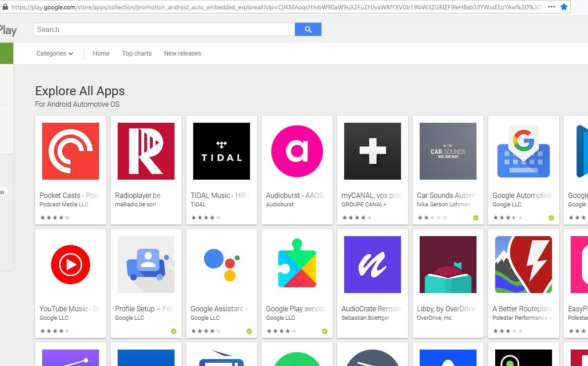The image size is (588, 366).
Task: Select the myCANAL plus-sign app icon
Action: pyautogui.click(x=373, y=151)
